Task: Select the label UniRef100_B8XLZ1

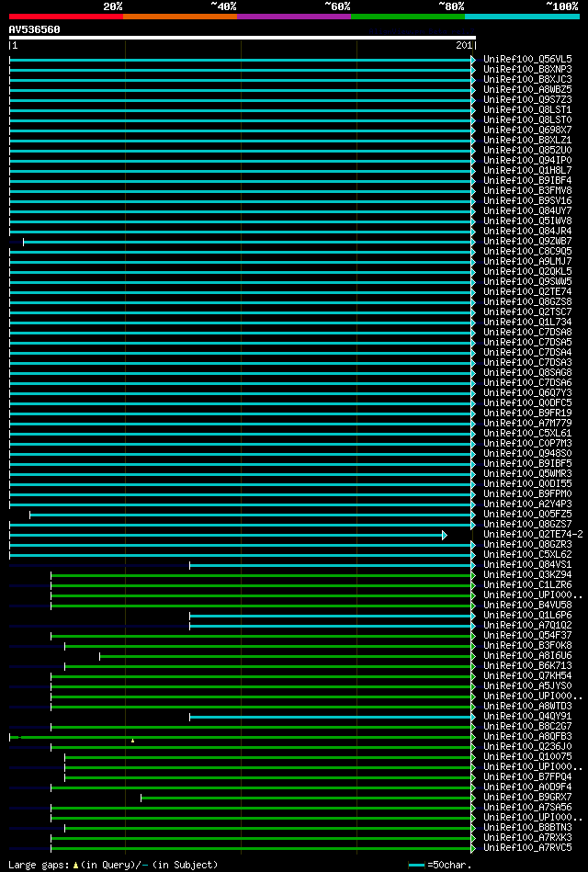Action: point(528,140)
